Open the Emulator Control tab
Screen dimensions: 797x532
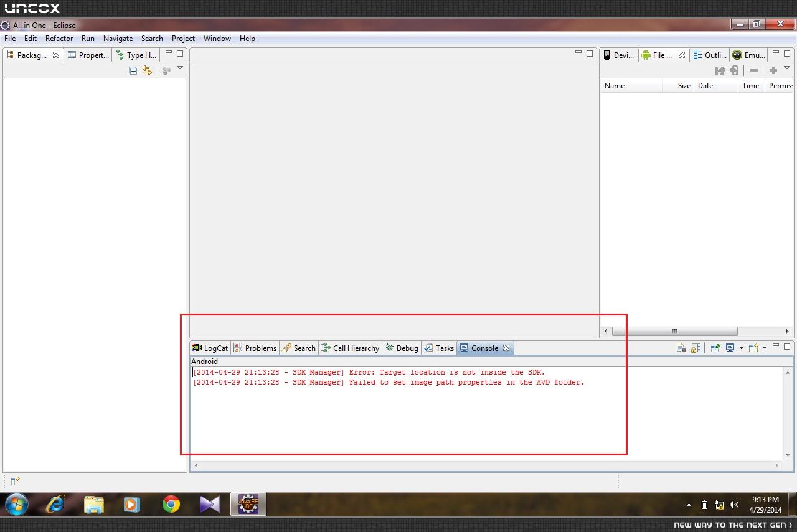point(748,55)
